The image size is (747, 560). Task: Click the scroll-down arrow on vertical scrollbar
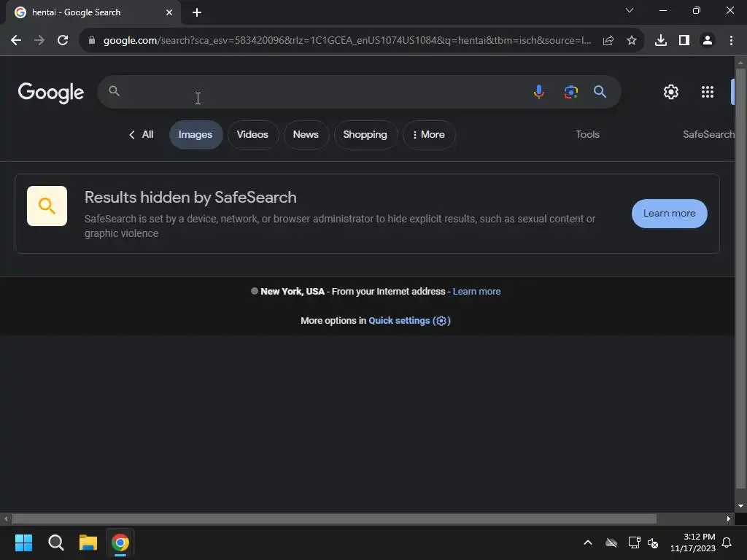tap(740, 506)
